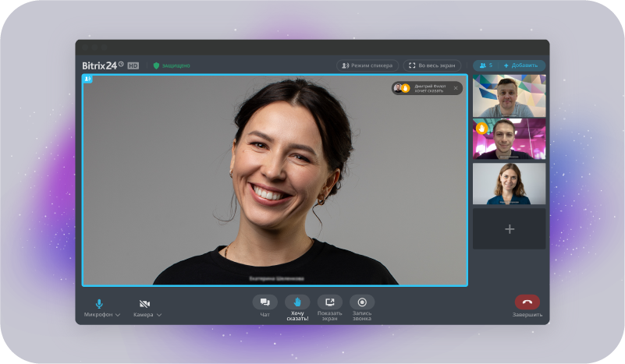Expand the Микрофон dropdown arrow
Viewport: 625px width, 364px height.
(x=118, y=315)
